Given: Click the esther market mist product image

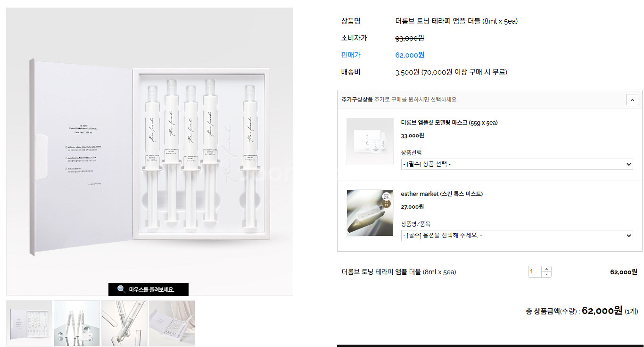Looking at the screenshot, I should click(x=370, y=213).
